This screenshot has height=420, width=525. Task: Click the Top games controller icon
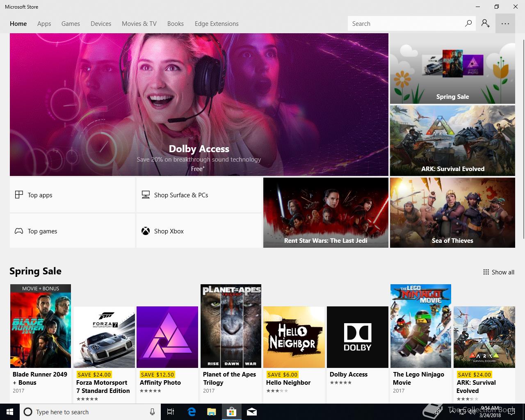coord(19,231)
